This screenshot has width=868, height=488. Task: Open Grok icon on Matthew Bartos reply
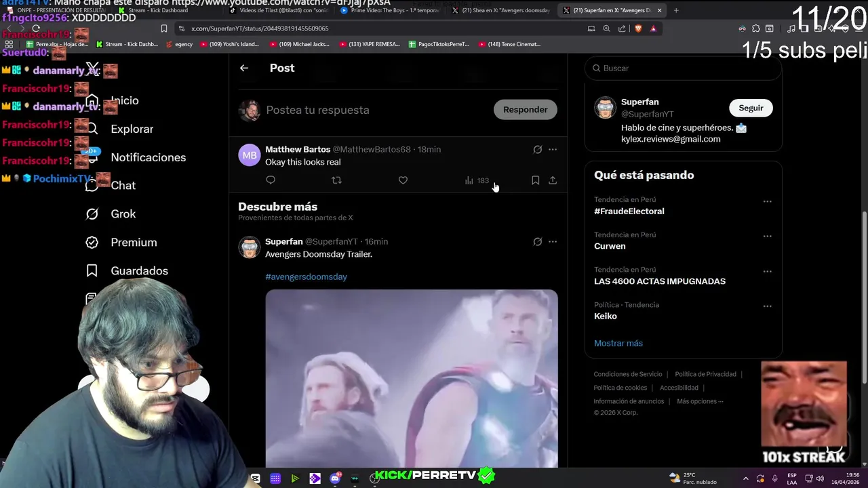point(538,149)
